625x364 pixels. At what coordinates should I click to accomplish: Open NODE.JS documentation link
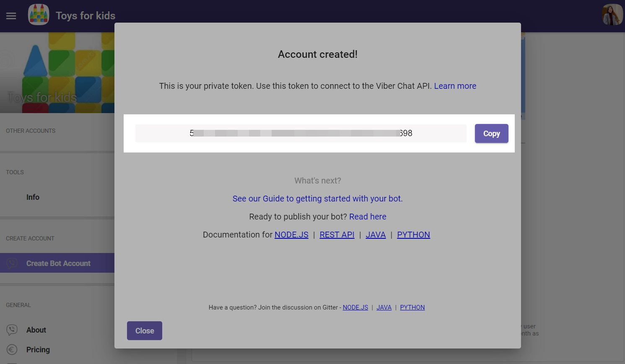(x=291, y=235)
